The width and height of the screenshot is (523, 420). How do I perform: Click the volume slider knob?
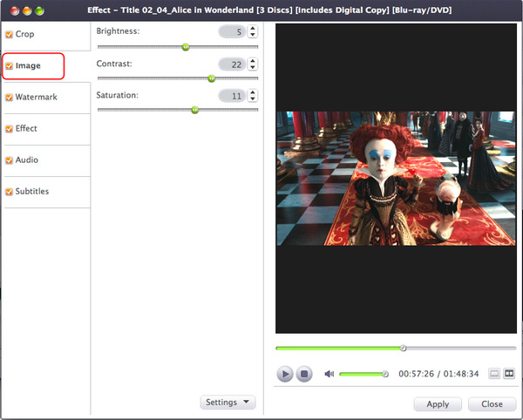(x=385, y=374)
